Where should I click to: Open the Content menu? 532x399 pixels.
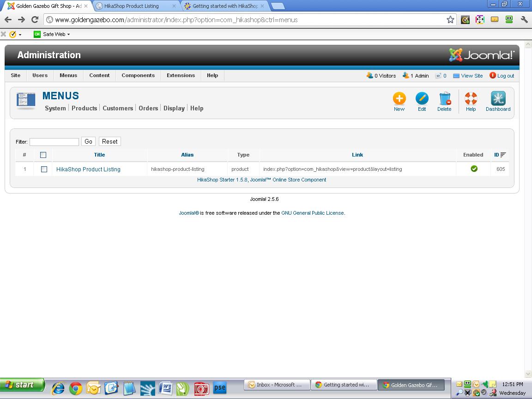[99, 75]
